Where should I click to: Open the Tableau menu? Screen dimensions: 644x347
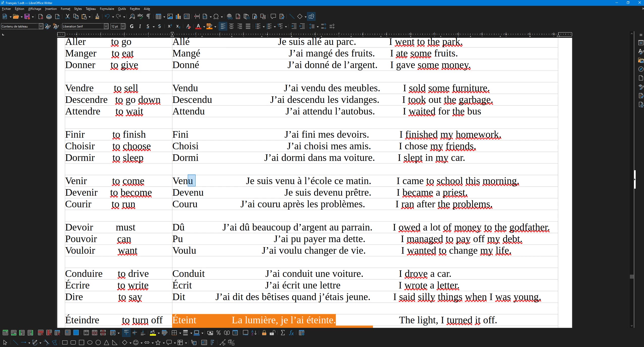91,9
